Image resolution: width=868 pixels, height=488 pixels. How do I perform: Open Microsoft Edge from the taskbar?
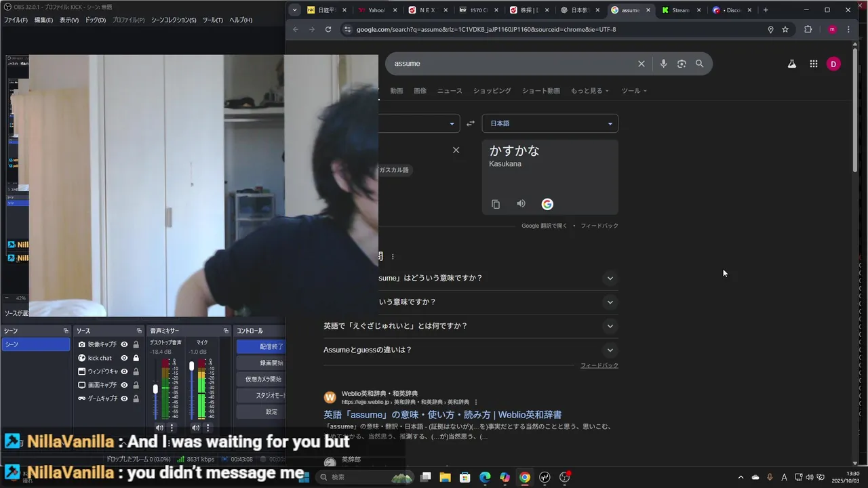[x=485, y=477]
